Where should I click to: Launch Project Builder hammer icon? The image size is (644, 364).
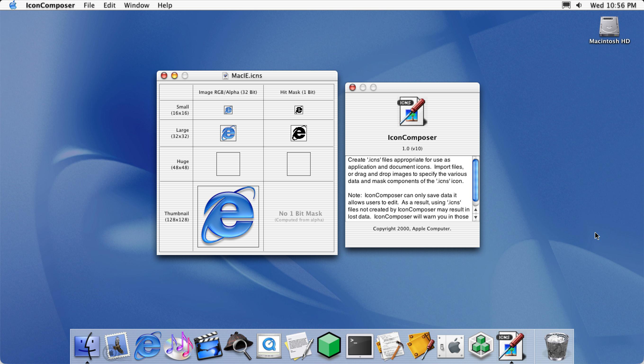click(x=390, y=346)
